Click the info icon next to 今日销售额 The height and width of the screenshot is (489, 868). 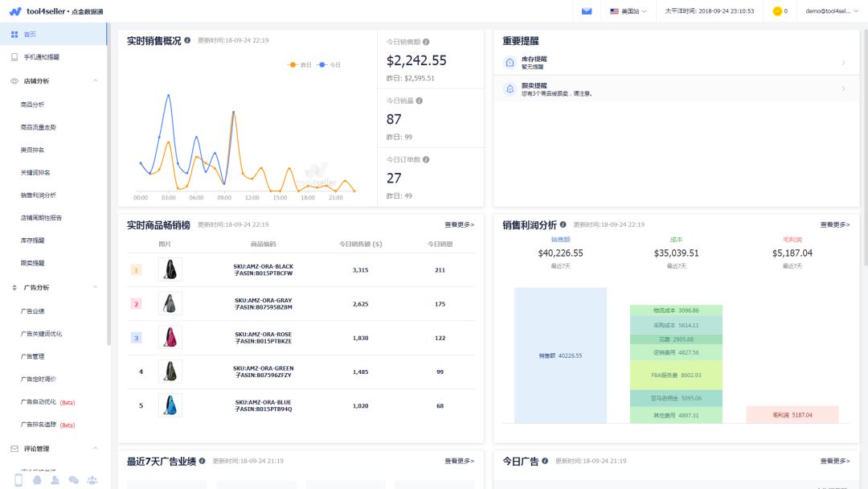[426, 42]
